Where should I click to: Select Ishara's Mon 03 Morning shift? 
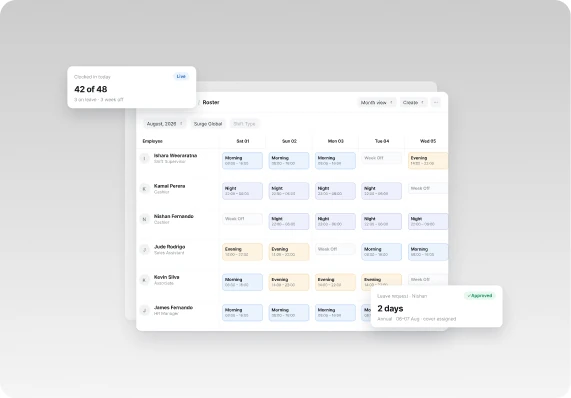tap(335, 161)
